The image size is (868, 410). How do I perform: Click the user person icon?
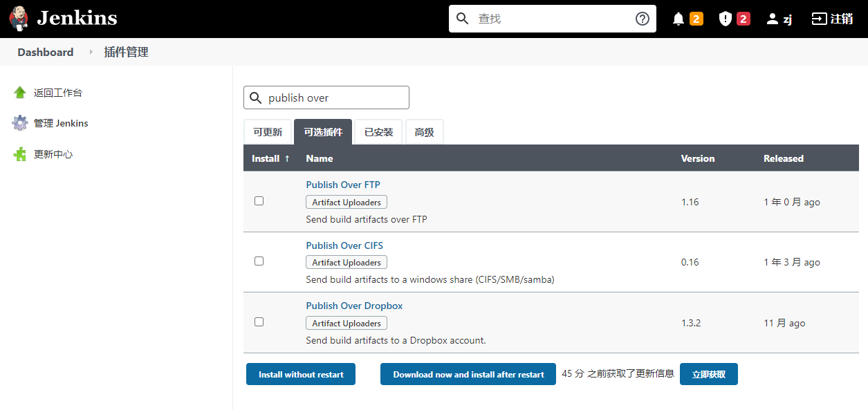click(773, 19)
